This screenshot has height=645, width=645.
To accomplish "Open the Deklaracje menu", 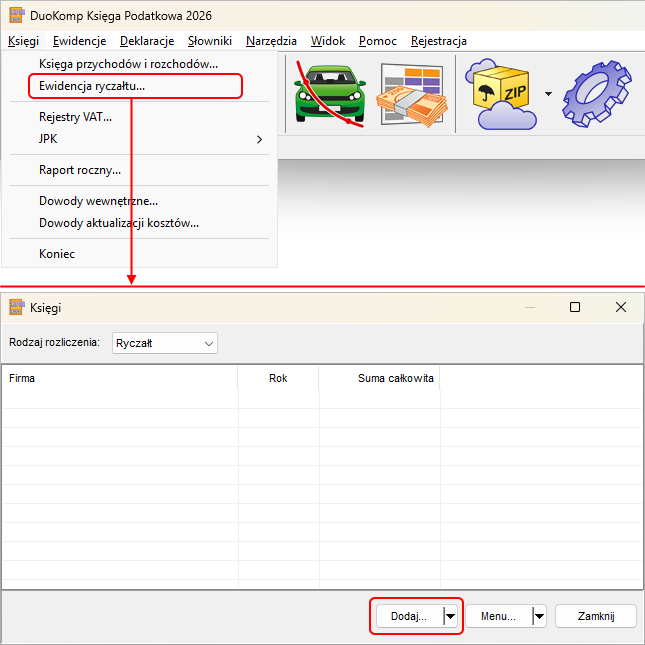I will [x=146, y=41].
